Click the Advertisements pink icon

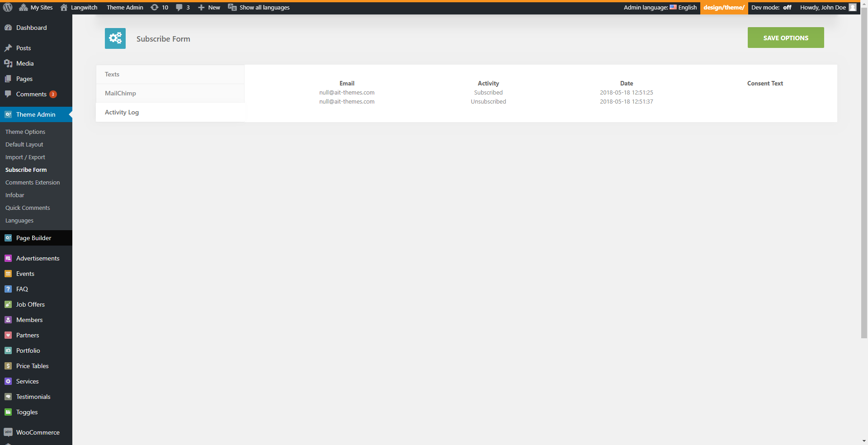tap(8, 258)
